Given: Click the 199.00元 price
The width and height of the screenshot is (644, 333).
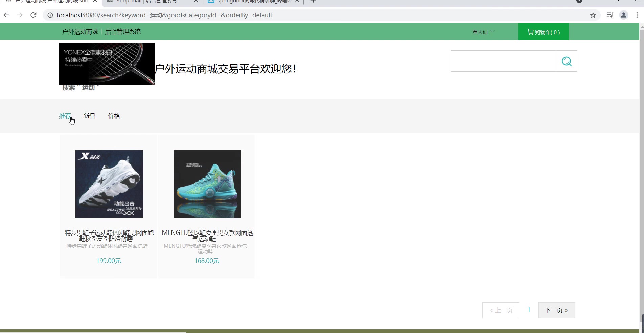Looking at the screenshot, I should pyautogui.click(x=109, y=261).
